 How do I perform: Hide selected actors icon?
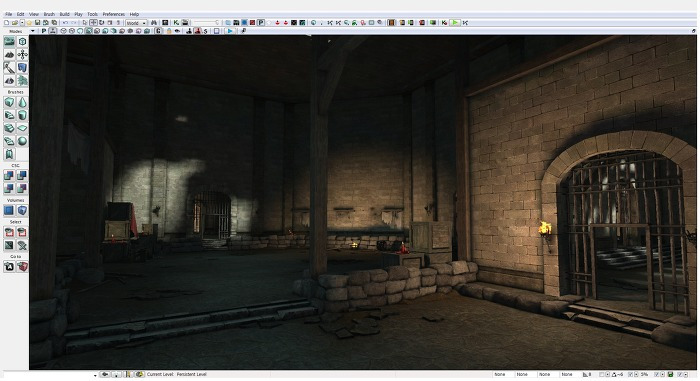click(x=22, y=232)
